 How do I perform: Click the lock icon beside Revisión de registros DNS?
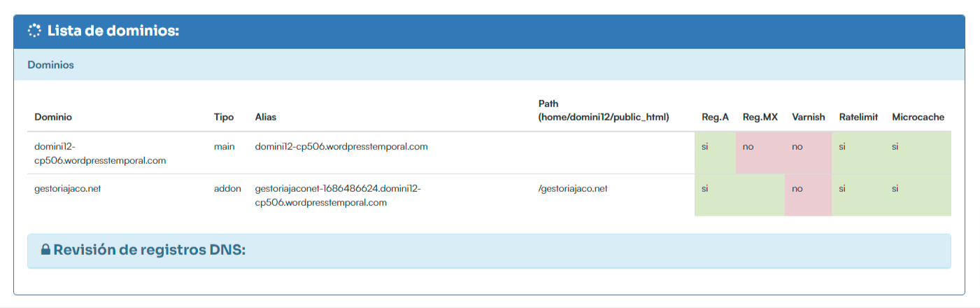pos(45,250)
